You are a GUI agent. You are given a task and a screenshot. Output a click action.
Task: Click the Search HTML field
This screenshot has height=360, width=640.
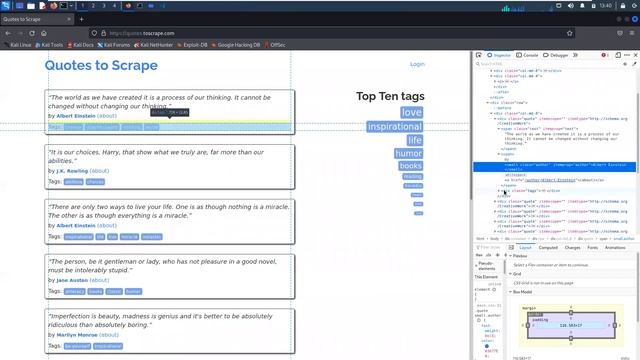click(x=547, y=64)
